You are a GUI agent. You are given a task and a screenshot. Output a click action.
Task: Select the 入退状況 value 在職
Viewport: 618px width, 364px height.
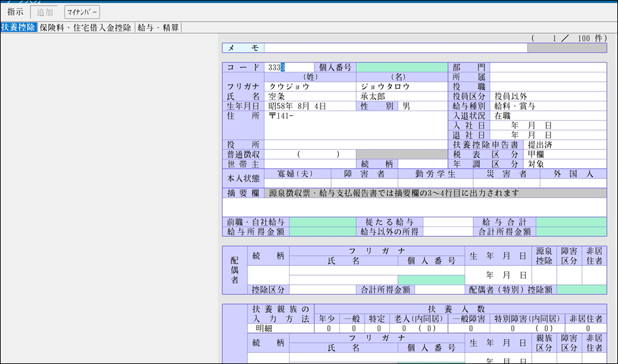pyautogui.click(x=548, y=116)
